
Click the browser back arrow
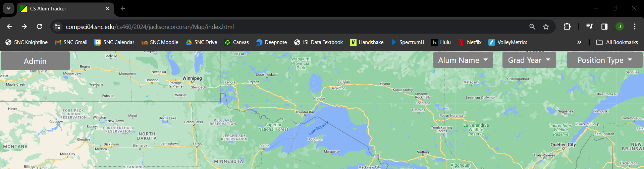(9, 27)
